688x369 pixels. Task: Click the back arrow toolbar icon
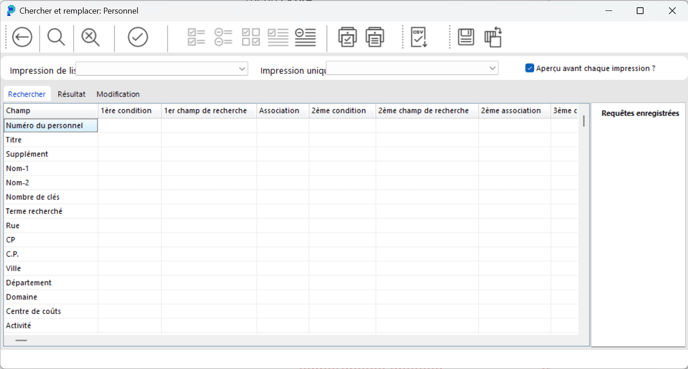22,37
